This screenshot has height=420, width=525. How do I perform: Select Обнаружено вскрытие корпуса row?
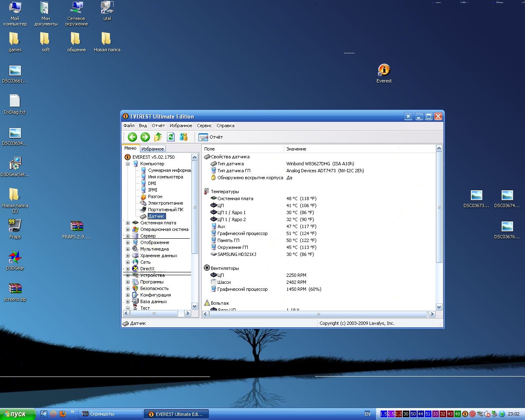319,178
